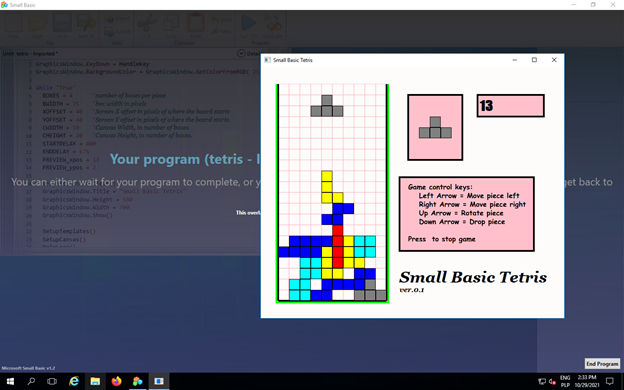Launch Firefox from taskbar
The width and height of the screenshot is (624, 390).
(x=117, y=381)
